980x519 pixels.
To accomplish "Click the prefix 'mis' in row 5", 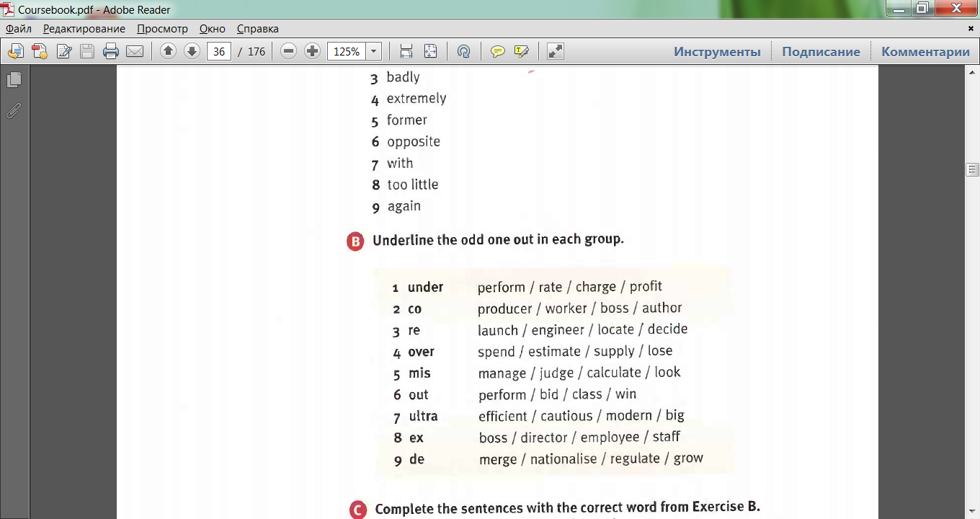I will (419, 373).
